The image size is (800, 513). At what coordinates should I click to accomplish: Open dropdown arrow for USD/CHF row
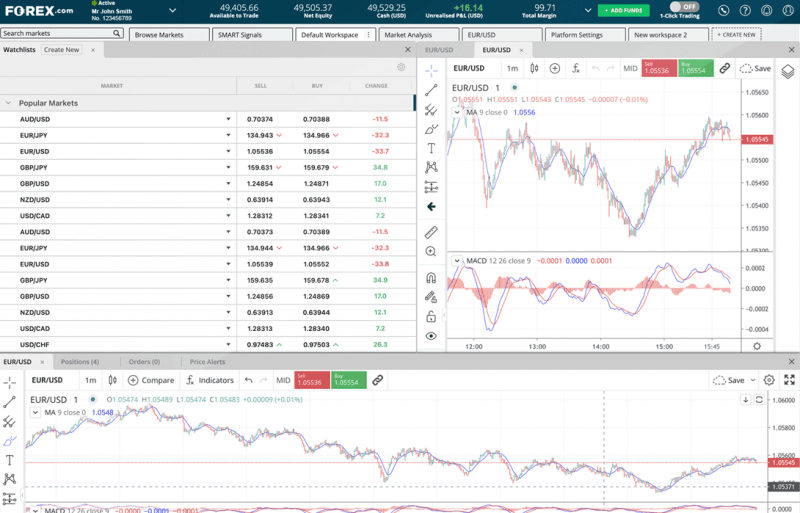coord(228,345)
